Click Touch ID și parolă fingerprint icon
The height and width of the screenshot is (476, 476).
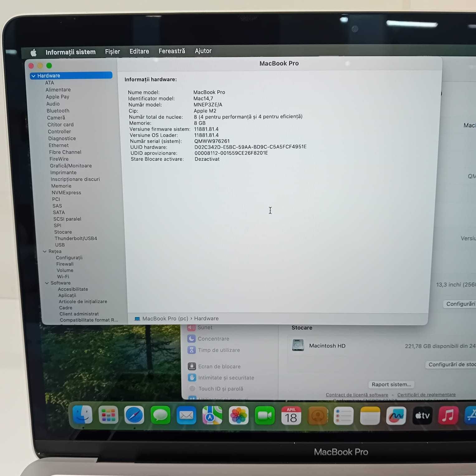point(192,388)
